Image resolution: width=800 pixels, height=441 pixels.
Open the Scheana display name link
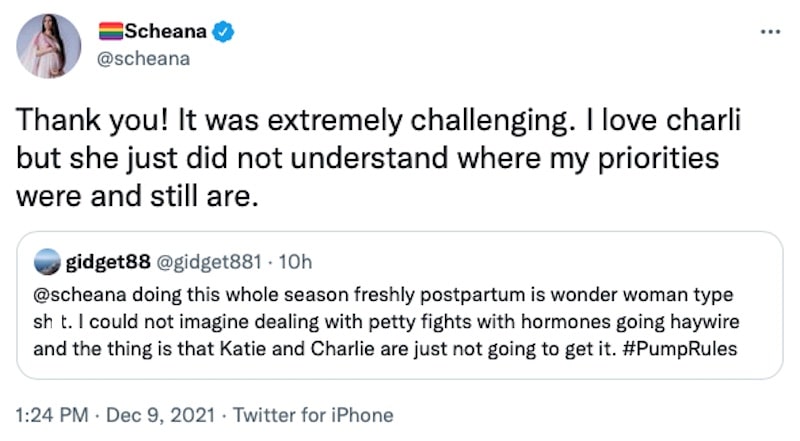(166, 32)
